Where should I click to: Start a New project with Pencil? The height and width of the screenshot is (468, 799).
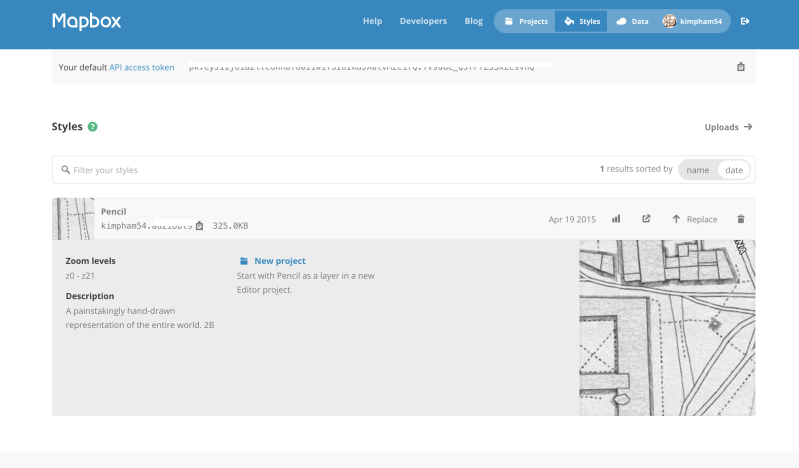(x=280, y=261)
